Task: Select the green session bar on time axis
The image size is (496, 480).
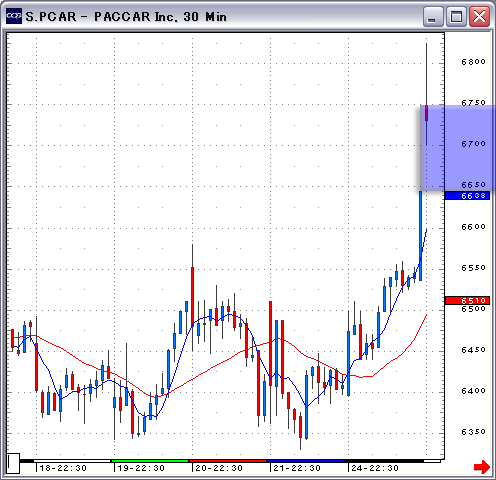Action: pyautogui.click(x=150, y=461)
